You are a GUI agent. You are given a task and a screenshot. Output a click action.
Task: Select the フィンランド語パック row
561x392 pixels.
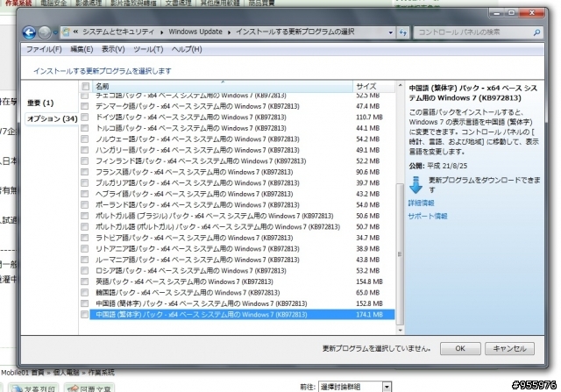coord(242,161)
